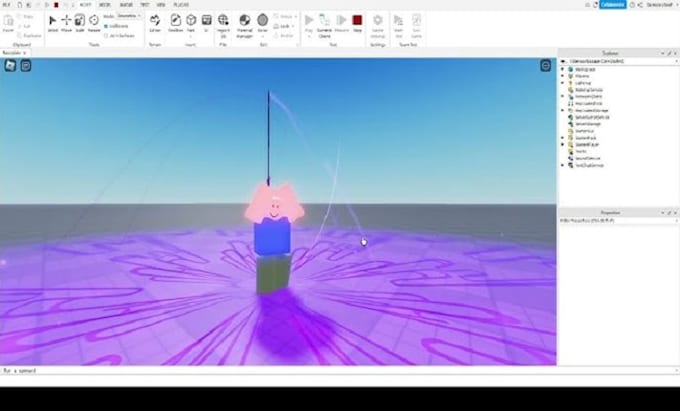Viewport: 680px width, 411px height.
Task: Open the Mode Geometric dropdown
Action: pyautogui.click(x=129, y=16)
